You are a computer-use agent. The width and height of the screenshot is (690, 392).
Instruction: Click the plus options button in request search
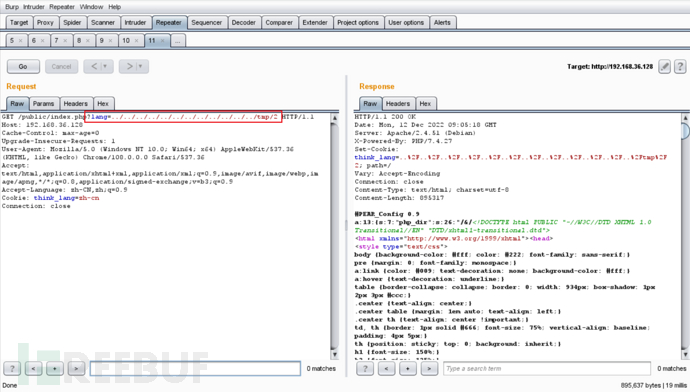click(x=55, y=368)
